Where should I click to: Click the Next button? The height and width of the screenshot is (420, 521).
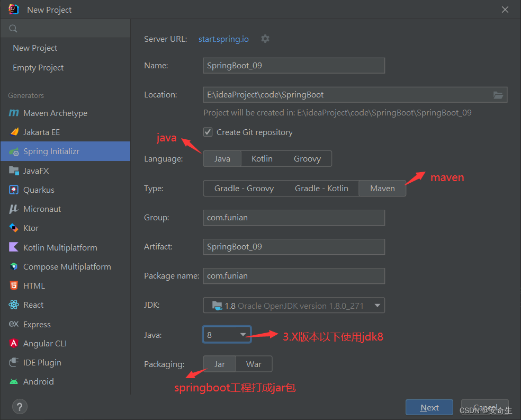pyautogui.click(x=429, y=407)
